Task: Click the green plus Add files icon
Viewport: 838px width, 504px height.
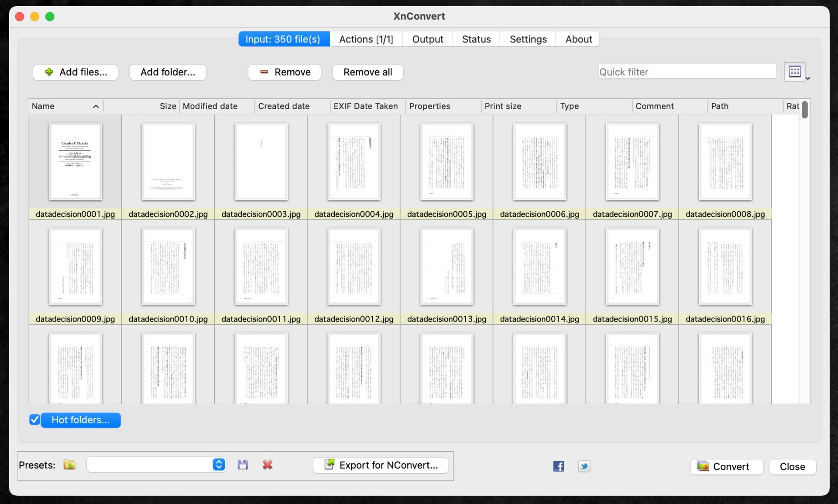Action: coord(49,72)
